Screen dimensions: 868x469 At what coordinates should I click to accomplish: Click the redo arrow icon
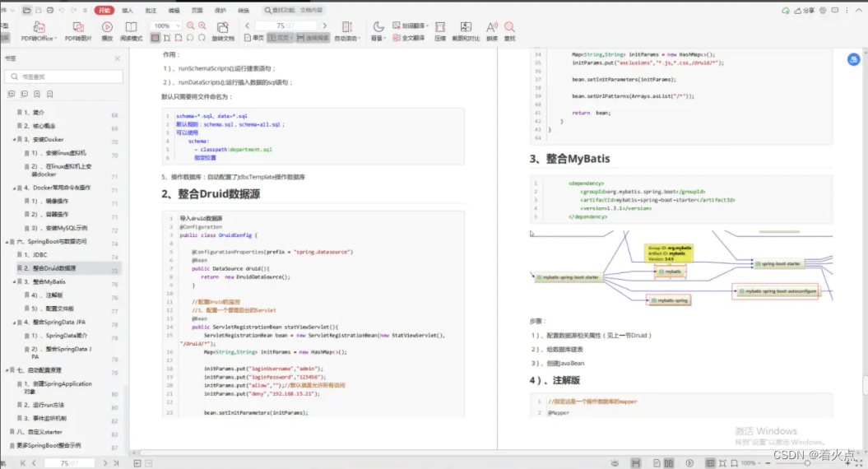click(73, 11)
